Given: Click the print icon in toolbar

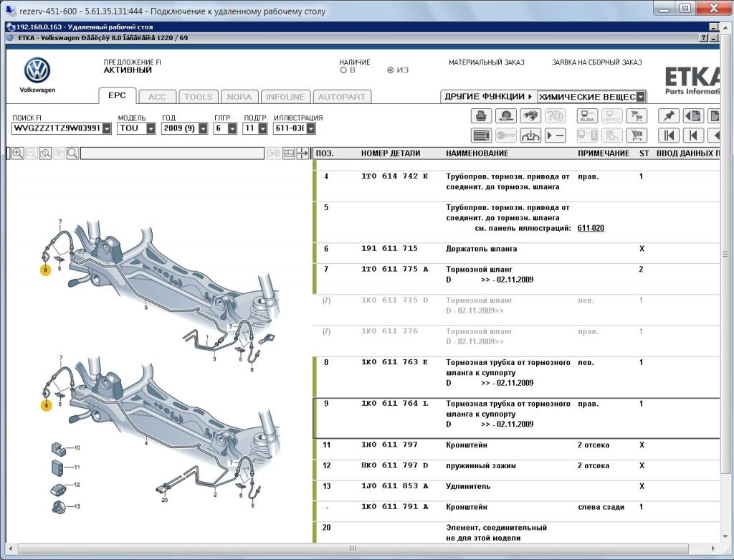Looking at the screenshot, I should [481, 115].
